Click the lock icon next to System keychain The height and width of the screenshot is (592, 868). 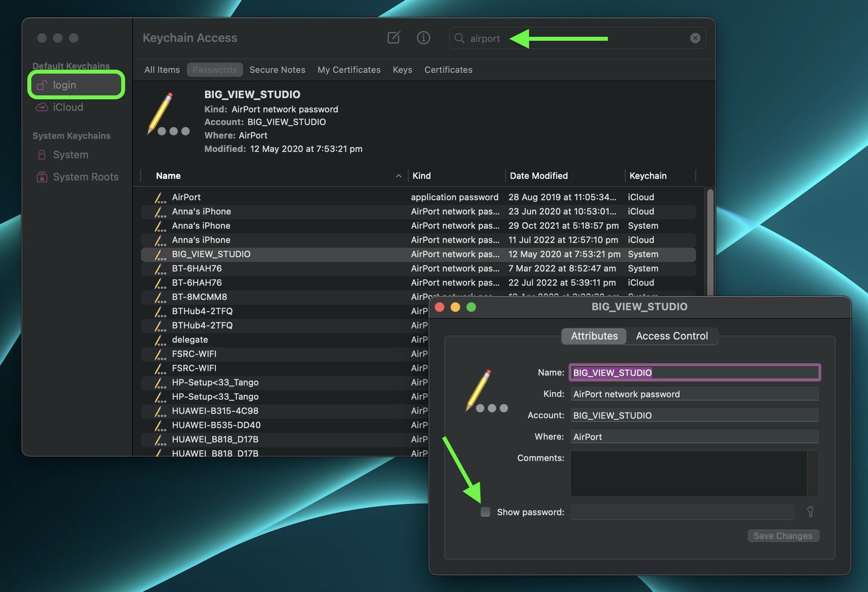41,155
